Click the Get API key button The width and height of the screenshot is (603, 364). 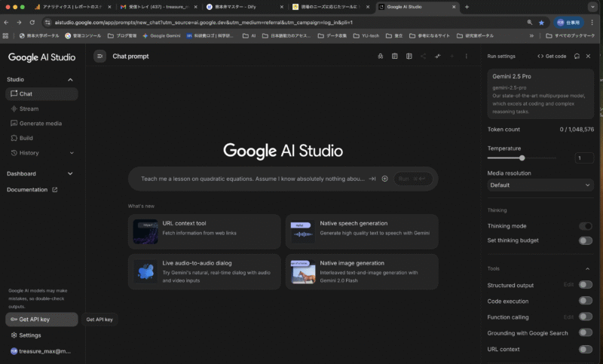click(x=41, y=320)
